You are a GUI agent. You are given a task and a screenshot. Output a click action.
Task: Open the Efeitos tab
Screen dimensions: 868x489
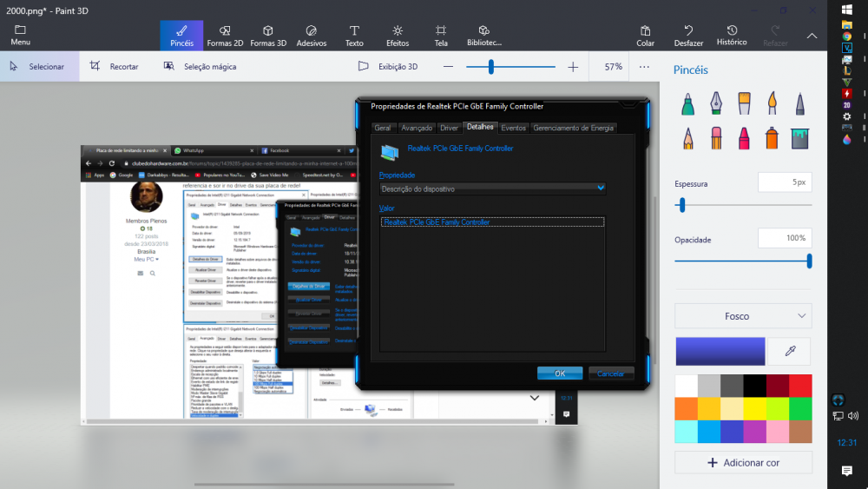click(x=398, y=35)
